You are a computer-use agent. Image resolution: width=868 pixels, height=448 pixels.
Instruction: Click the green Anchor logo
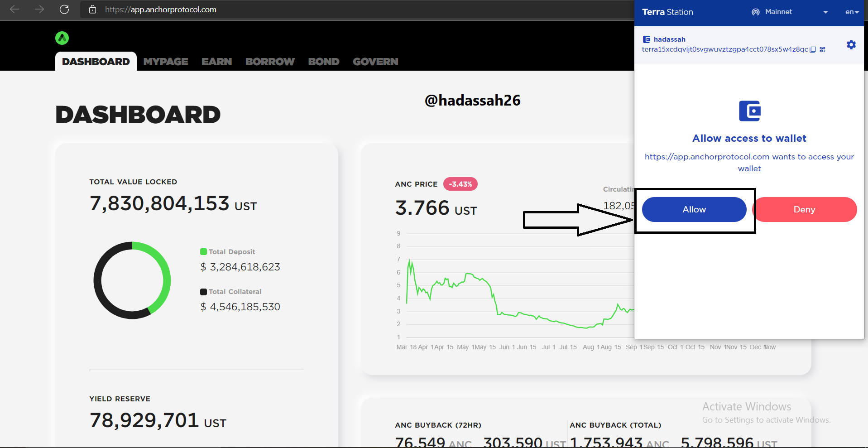pyautogui.click(x=62, y=38)
